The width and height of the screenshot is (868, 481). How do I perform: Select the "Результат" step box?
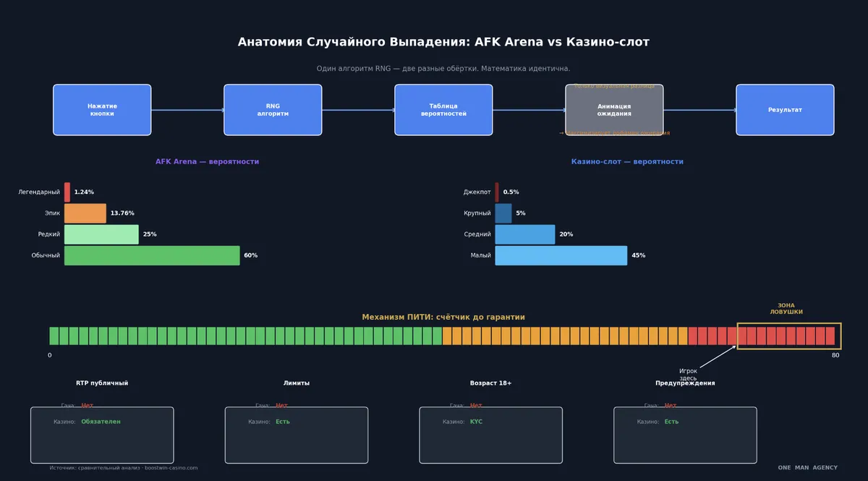[x=785, y=110]
